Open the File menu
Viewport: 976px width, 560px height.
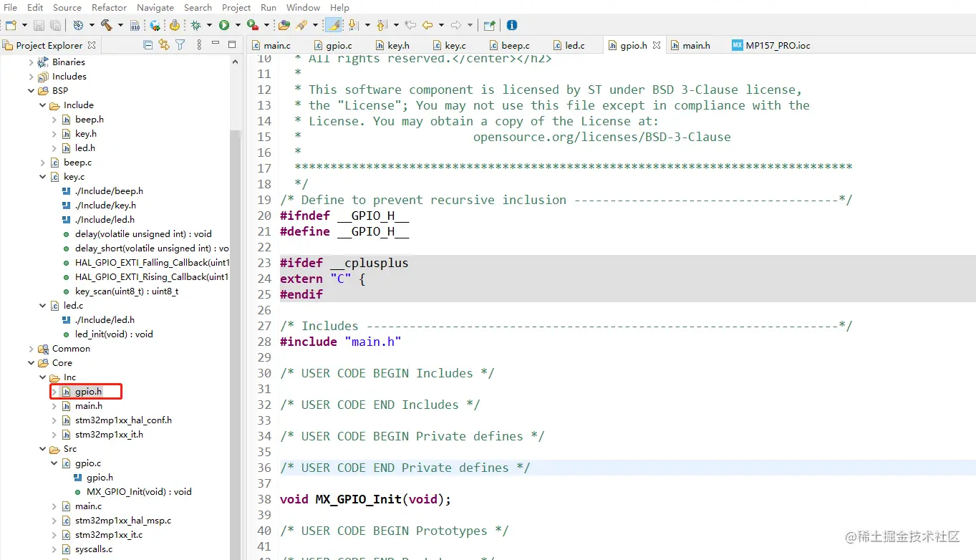click(11, 7)
